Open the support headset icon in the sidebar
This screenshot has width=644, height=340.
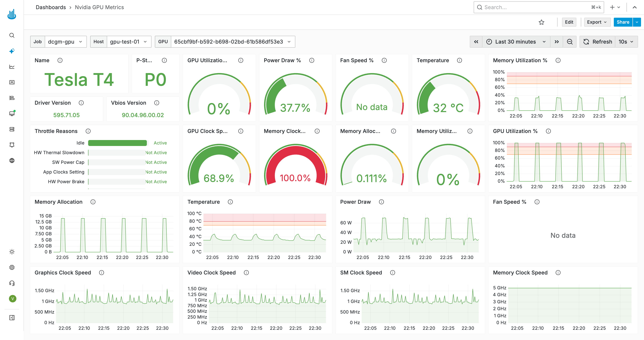(12, 283)
